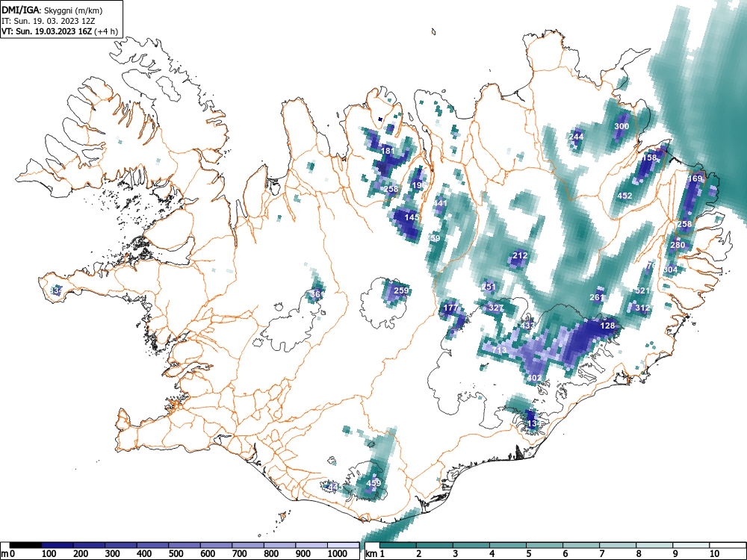Click the '4' label on kilometer legend

point(492,554)
